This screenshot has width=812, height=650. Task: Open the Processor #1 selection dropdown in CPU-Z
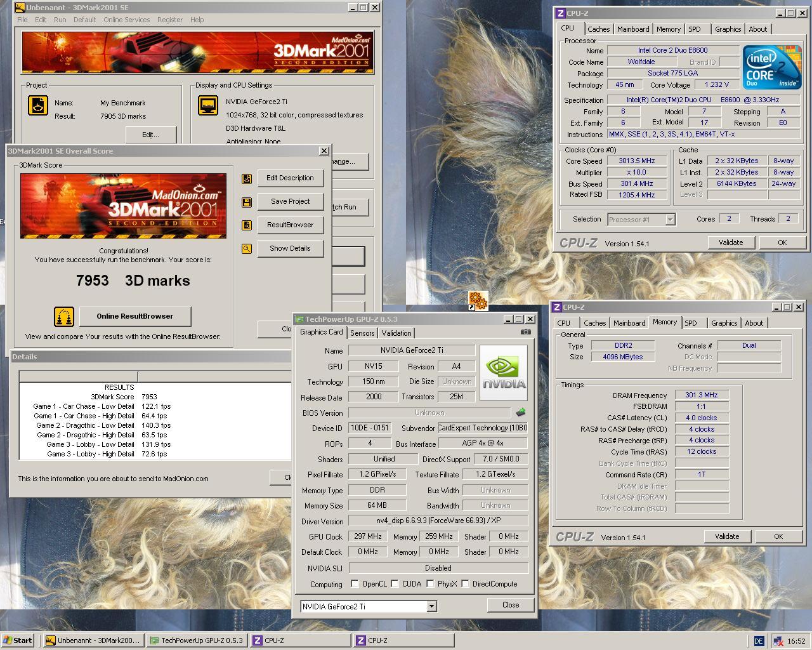pos(670,220)
